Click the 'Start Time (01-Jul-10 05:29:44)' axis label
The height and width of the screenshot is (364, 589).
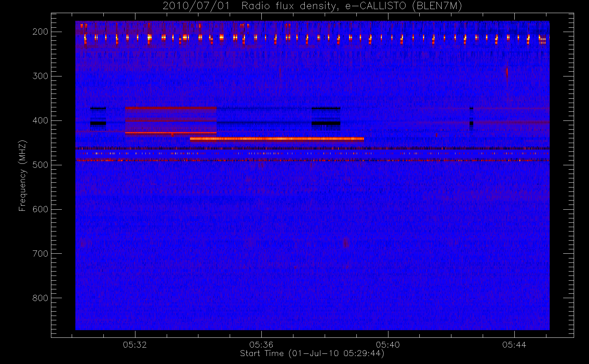[312, 353]
